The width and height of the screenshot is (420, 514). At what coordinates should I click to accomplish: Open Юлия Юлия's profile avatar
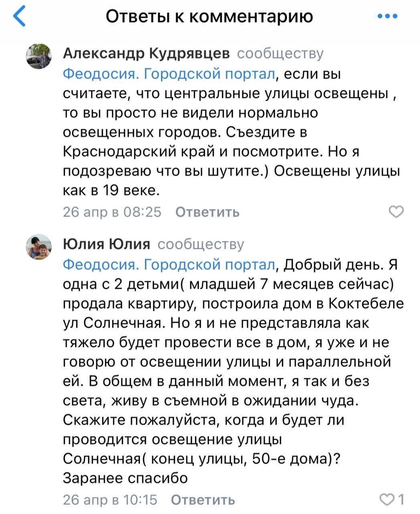click(39, 247)
